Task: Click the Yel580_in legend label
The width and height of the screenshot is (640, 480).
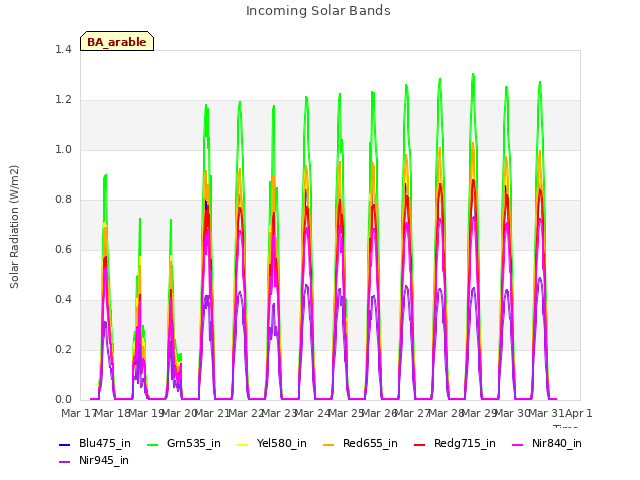Action: tap(282, 443)
